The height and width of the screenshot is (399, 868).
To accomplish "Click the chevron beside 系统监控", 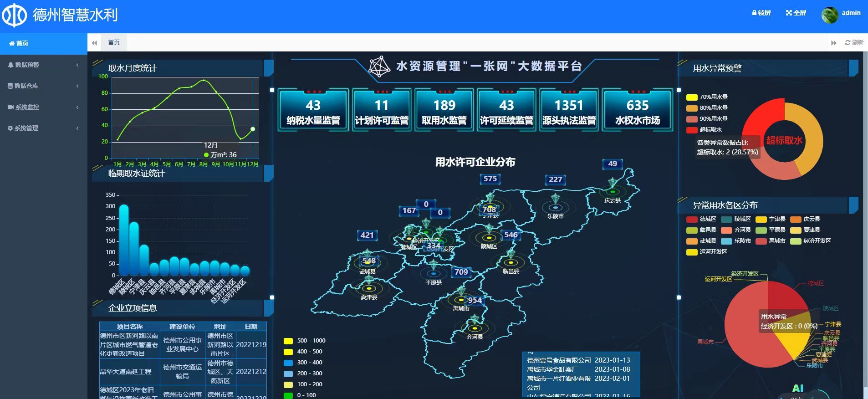I will (x=77, y=107).
